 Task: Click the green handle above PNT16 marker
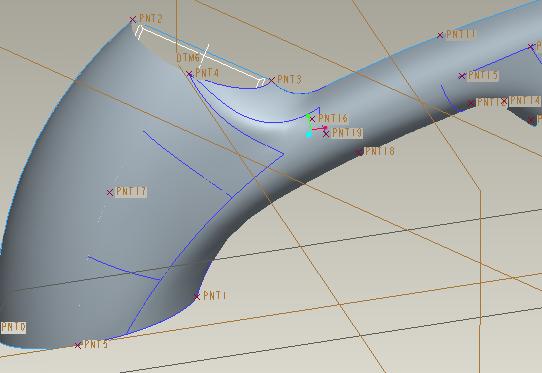click(x=308, y=116)
